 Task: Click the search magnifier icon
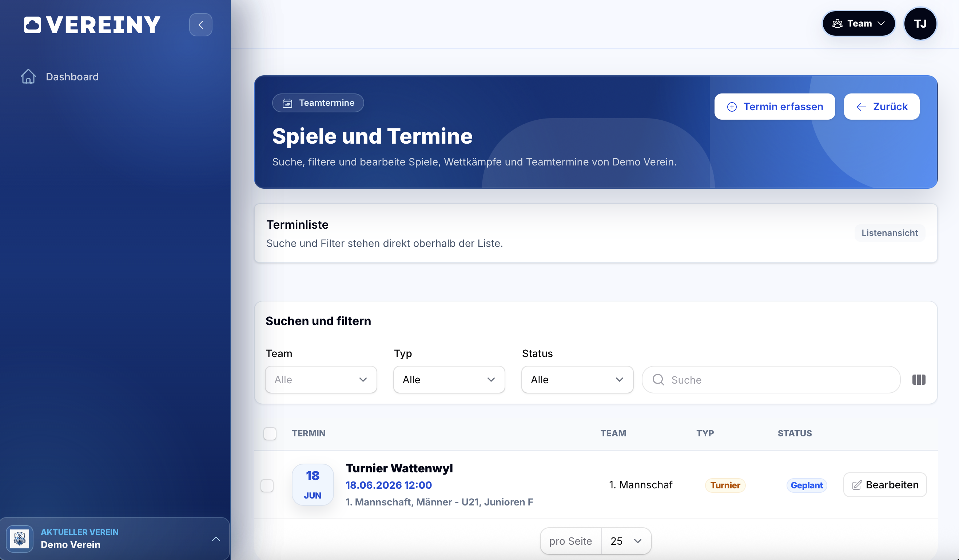coord(658,379)
